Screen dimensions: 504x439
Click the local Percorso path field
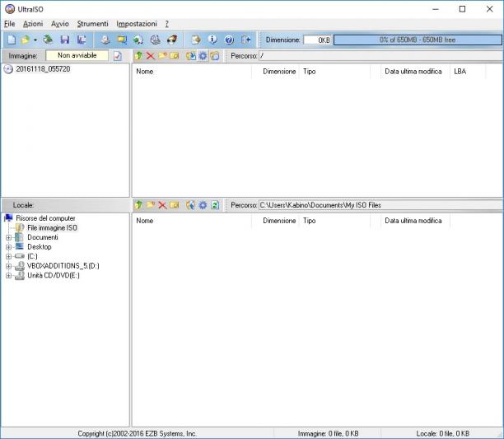click(380, 205)
